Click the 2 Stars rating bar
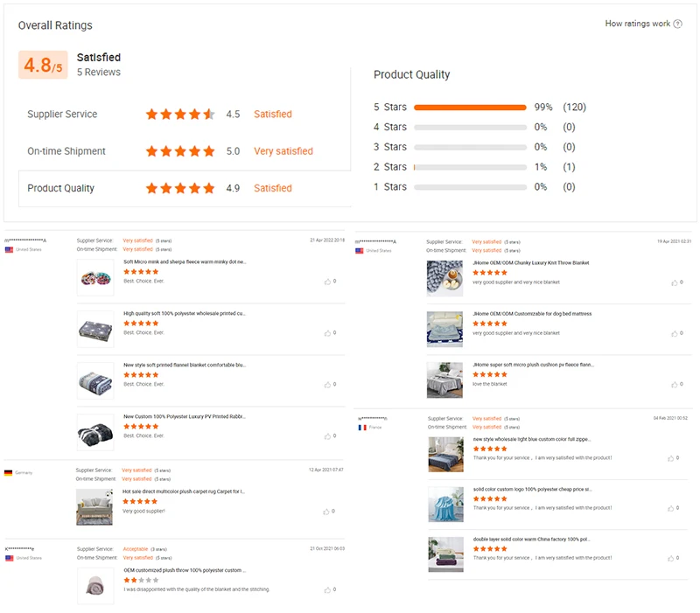Image resolution: width=700 pixels, height=613 pixels. (x=469, y=167)
